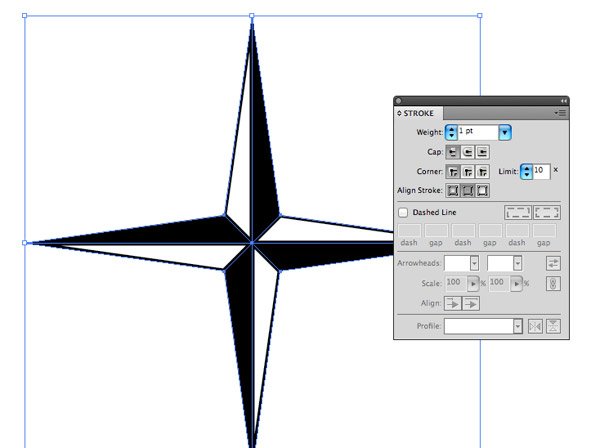The width and height of the screenshot is (600, 448).
Task: Align stroke to inside
Action: pyautogui.click(x=467, y=190)
